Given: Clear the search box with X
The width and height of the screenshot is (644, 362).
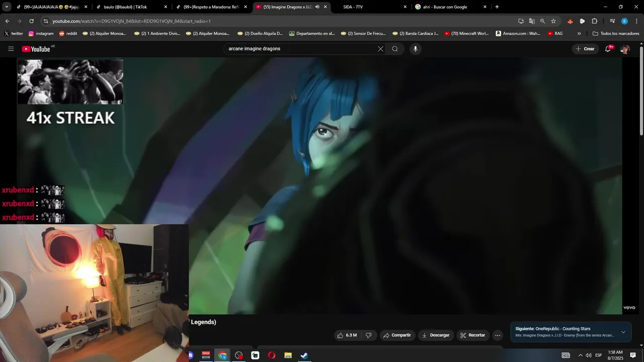Looking at the screenshot, I should pos(380,49).
